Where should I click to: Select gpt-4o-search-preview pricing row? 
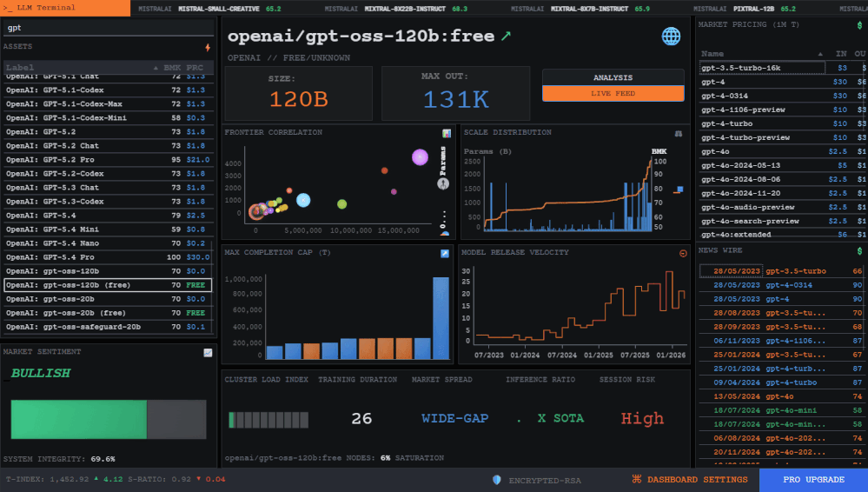tap(784, 221)
